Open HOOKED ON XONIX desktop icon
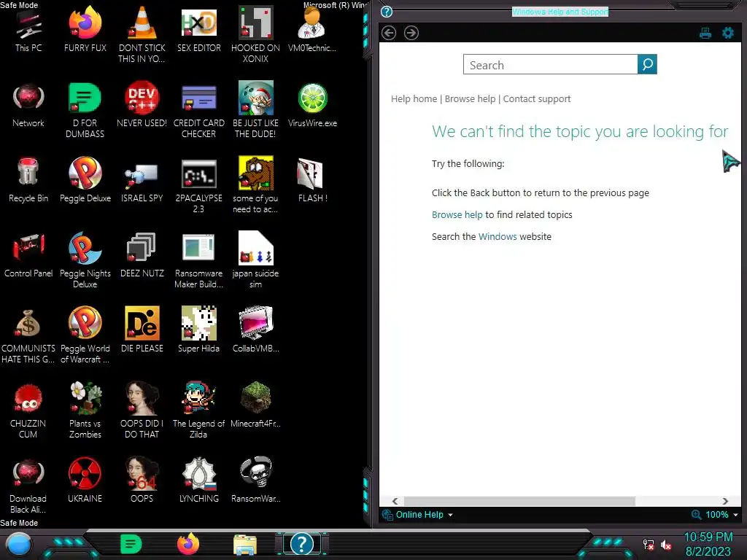This screenshot has width=747, height=560. tap(255, 35)
